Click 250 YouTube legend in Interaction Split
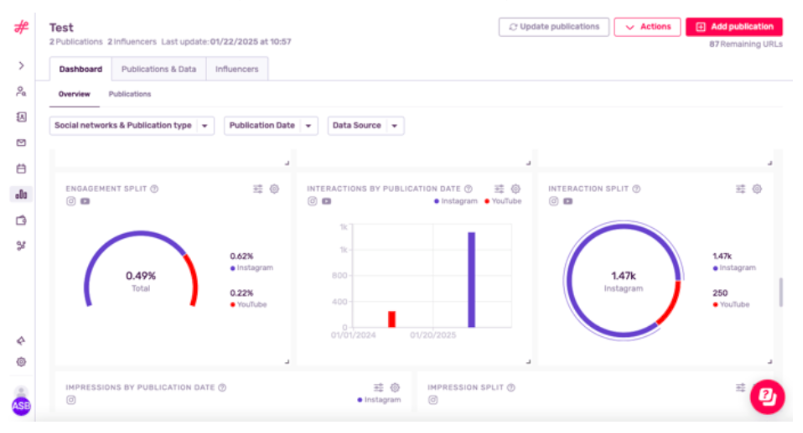 pyautogui.click(x=731, y=299)
